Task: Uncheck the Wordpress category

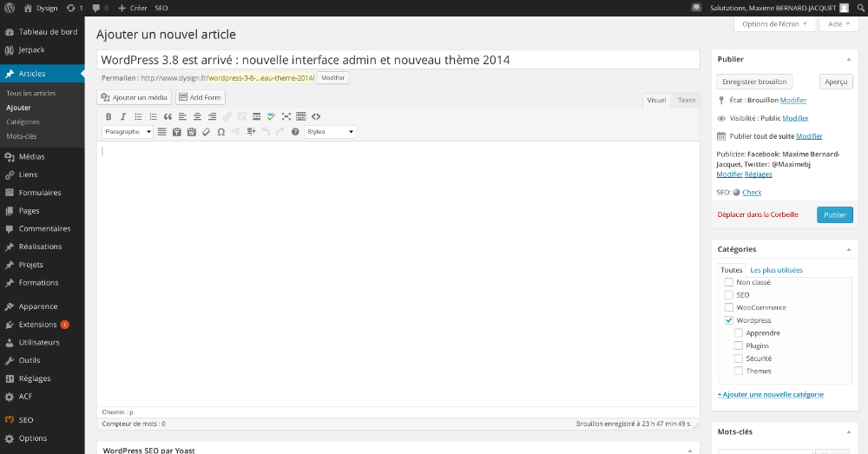Action: click(x=729, y=320)
